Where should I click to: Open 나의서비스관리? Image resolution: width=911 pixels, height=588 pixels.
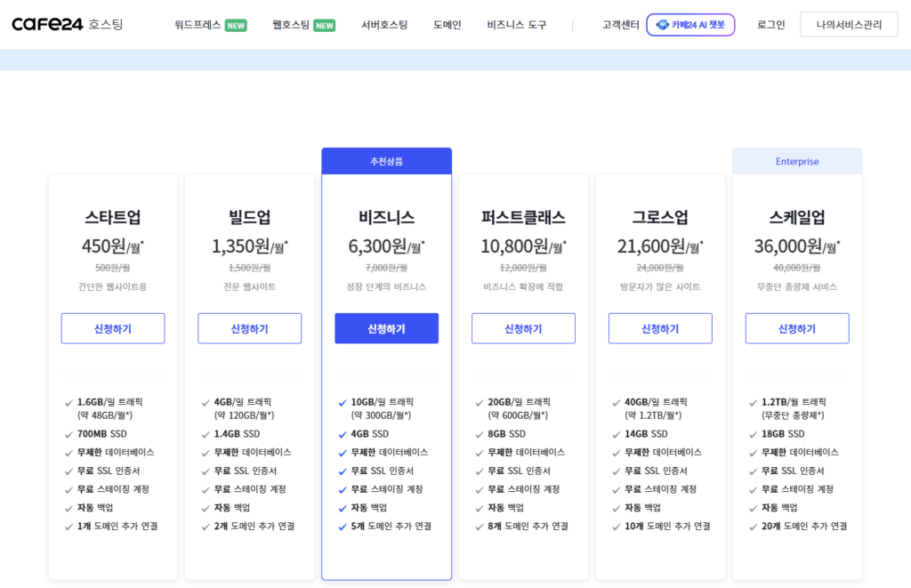(849, 25)
